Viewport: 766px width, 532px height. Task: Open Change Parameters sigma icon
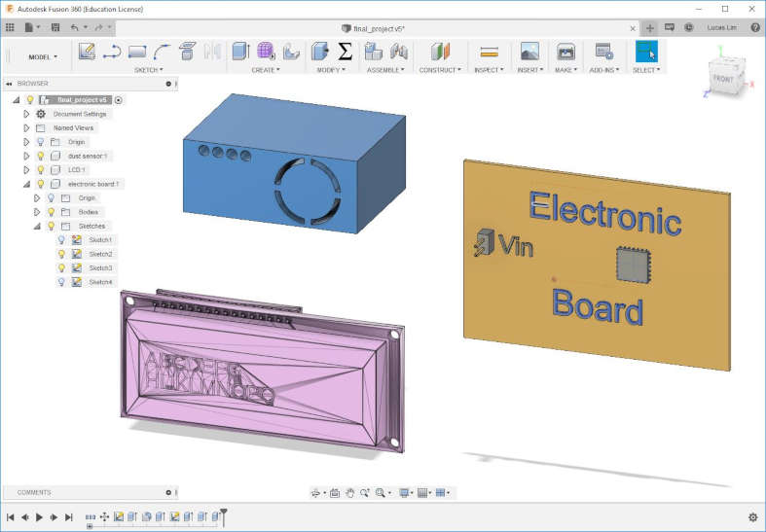coord(345,52)
